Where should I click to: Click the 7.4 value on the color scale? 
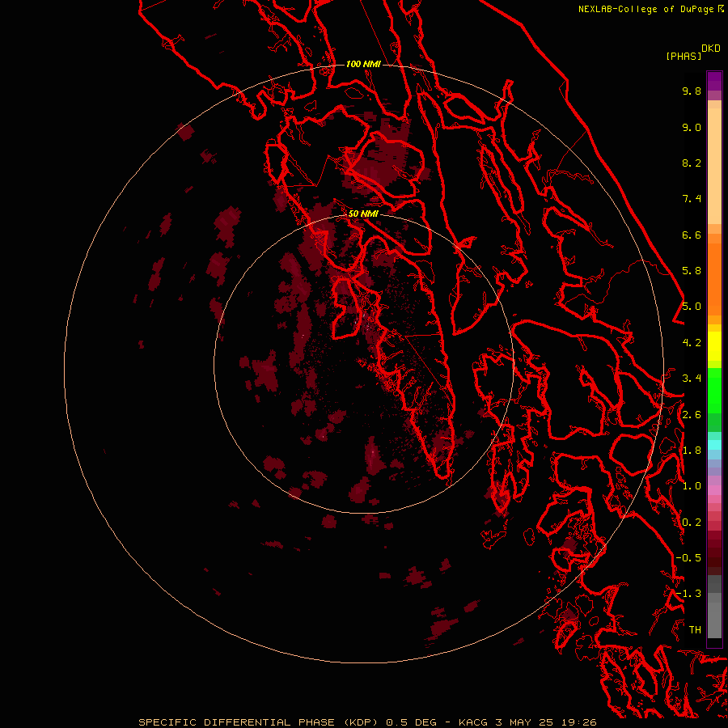click(692, 199)
